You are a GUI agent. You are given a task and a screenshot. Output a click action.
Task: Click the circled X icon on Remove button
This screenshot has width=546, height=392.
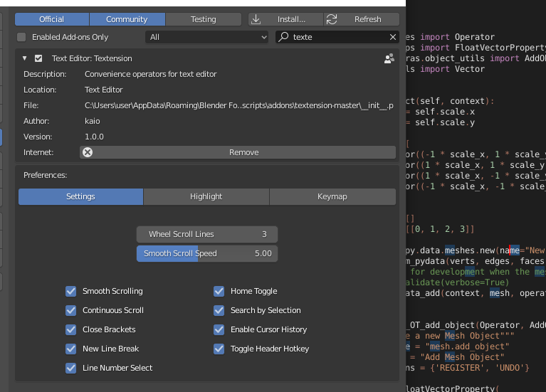click(88, 152)
